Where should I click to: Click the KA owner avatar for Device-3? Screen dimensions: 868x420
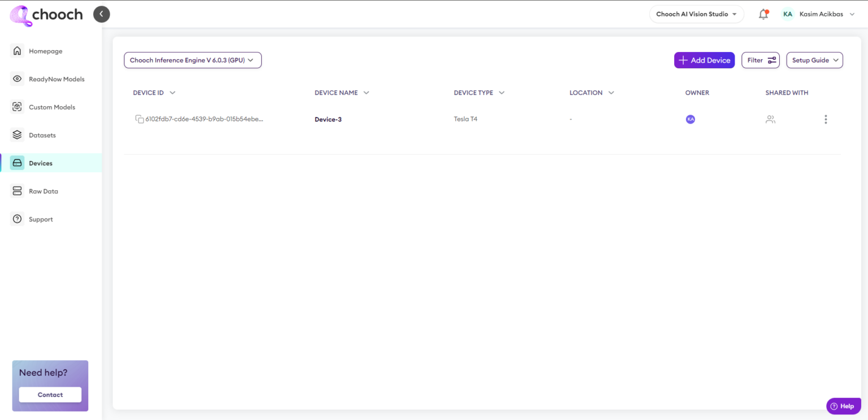click(690, 119)
